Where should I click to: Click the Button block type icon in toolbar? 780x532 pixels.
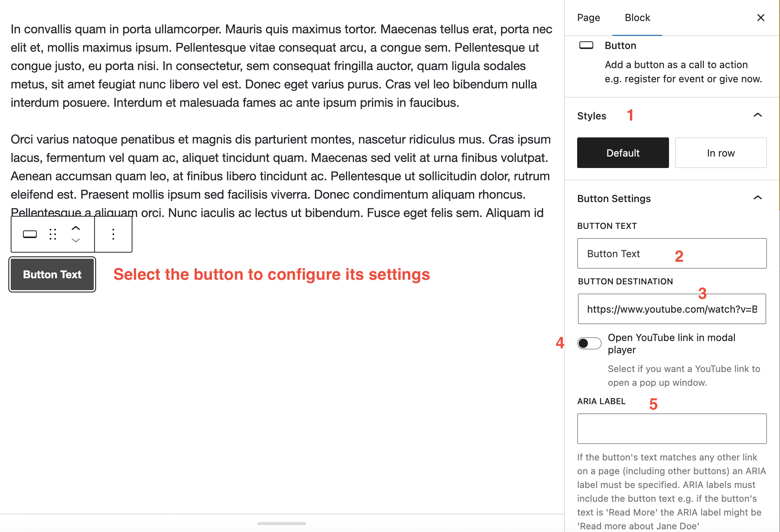pyautogui.click(x=30, y=234)
